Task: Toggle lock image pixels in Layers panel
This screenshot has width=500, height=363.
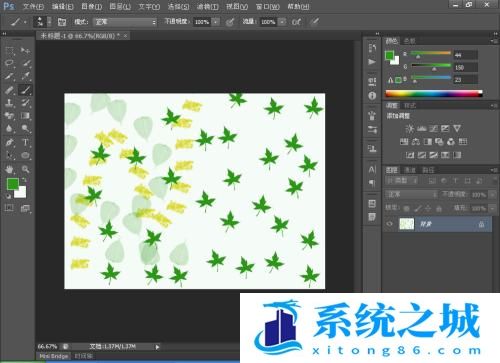Action: [417, 209]
